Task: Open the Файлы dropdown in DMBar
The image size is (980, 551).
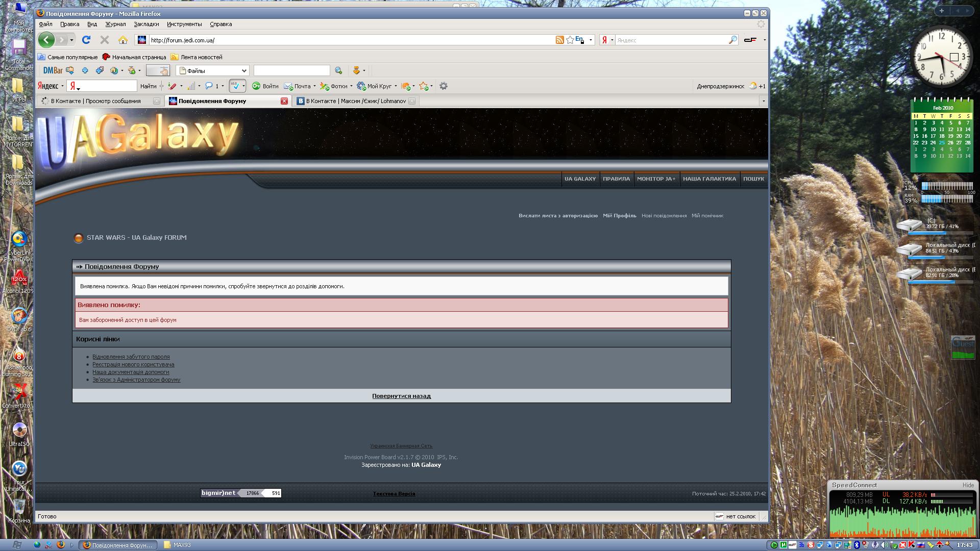Action: point(243,70)
